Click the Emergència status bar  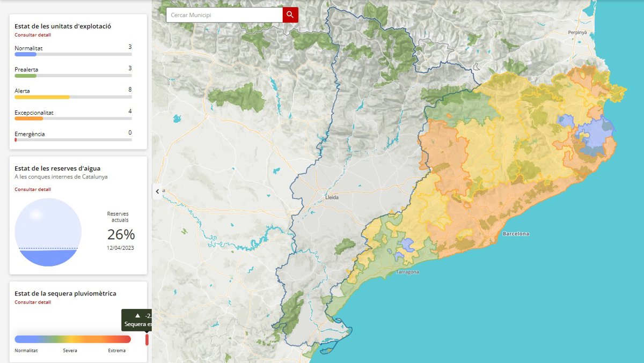click(x=73, y=140)
